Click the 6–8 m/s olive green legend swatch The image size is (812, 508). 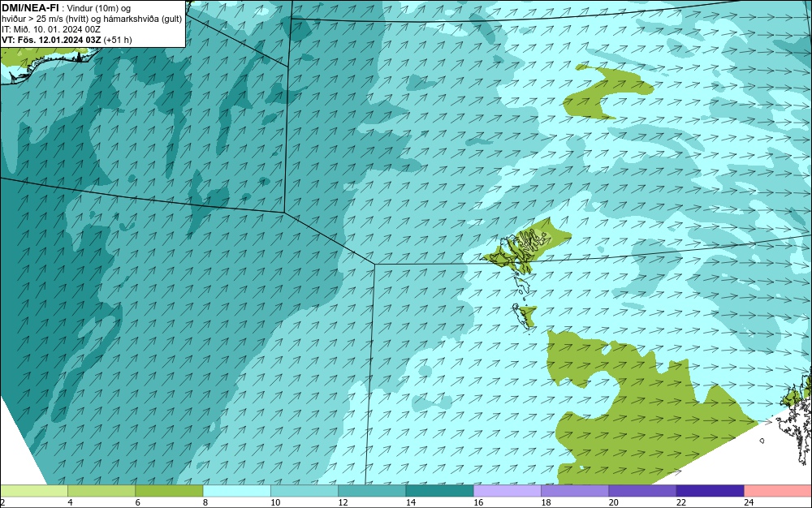[170, 490]
